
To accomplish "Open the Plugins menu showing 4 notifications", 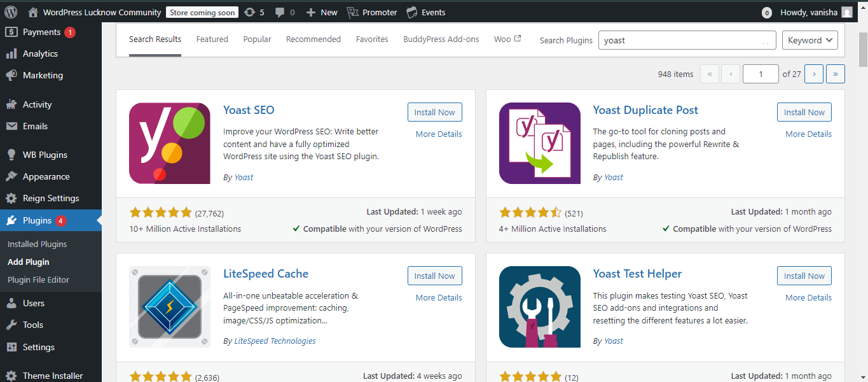I will pos(38,220).
